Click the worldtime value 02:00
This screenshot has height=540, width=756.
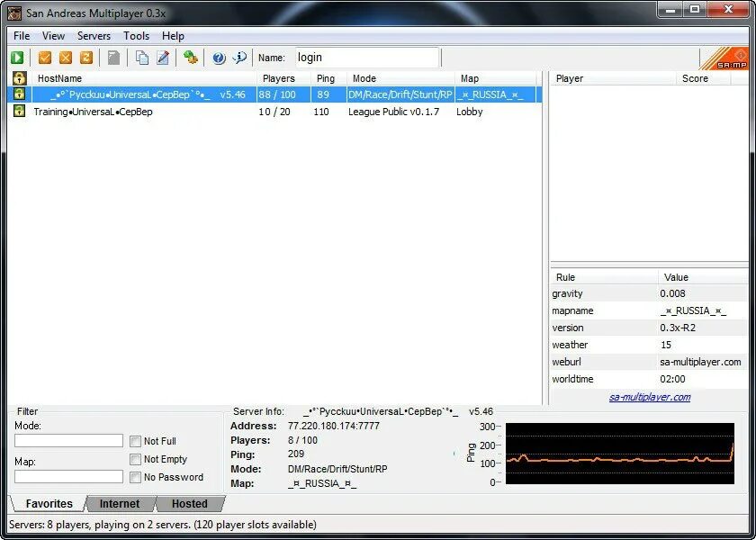point(672,379)
